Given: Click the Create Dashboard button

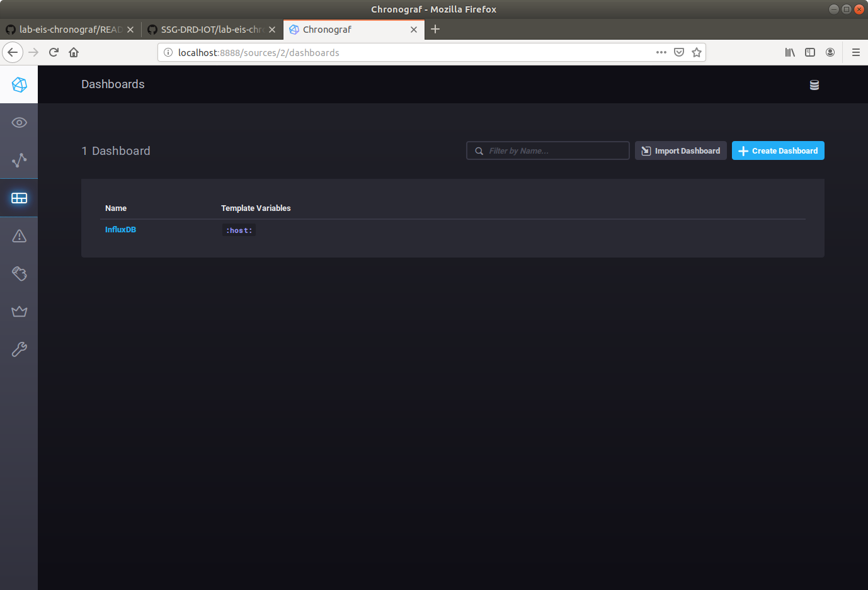Looking at the screenshot, I should [x=778, y=150].
